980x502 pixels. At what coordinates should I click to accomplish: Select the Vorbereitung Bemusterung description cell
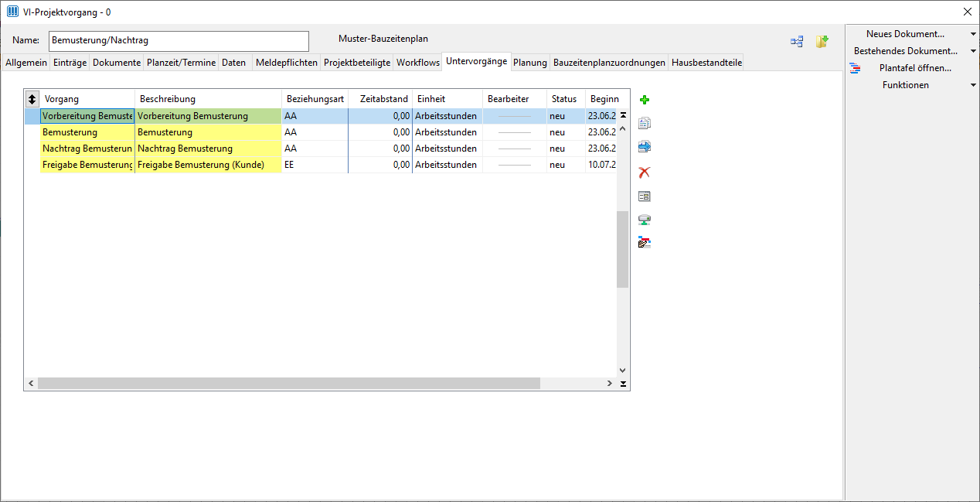pos(208,116)
